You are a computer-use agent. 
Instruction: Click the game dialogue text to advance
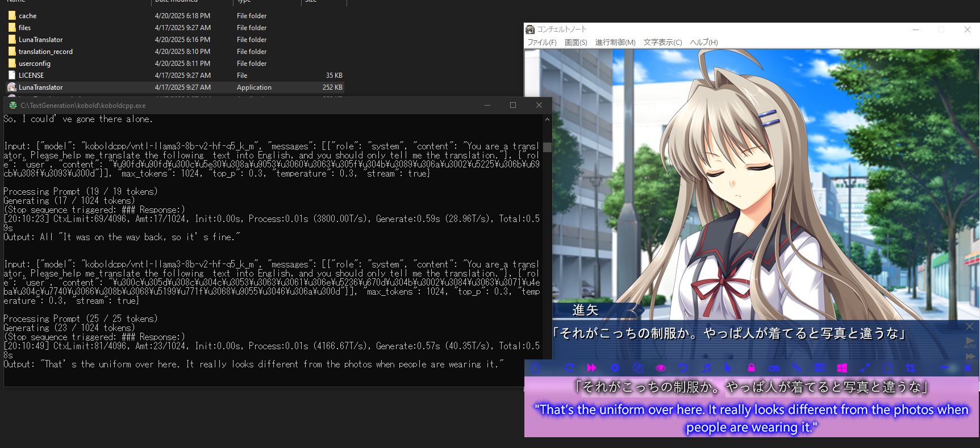tap(729, 333)
